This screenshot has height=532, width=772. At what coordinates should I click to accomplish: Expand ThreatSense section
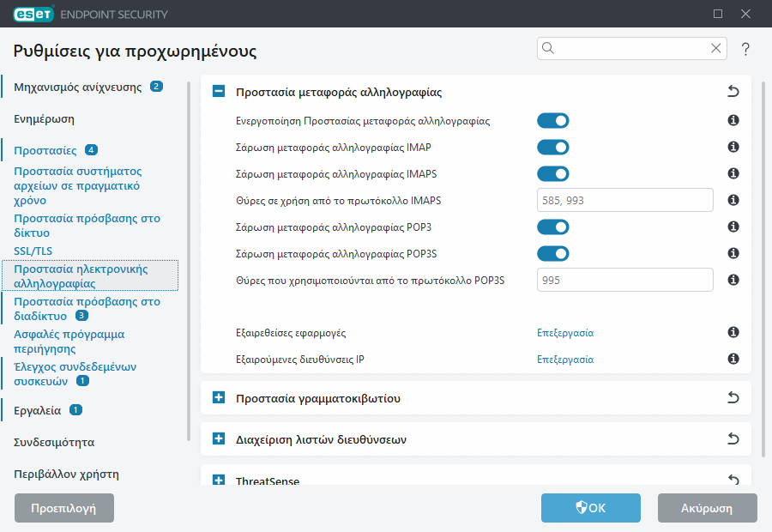point(219,480)
